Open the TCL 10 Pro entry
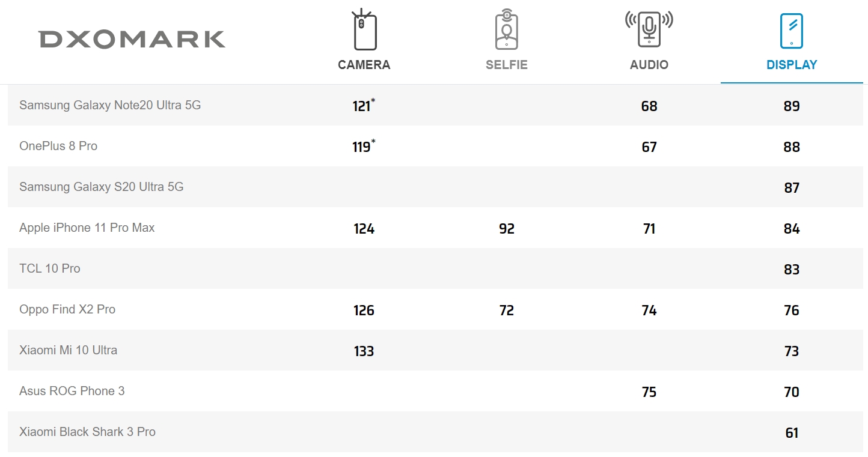Viewport: 868px width, 457px height. pyautogui.click(x=50, y=268)
